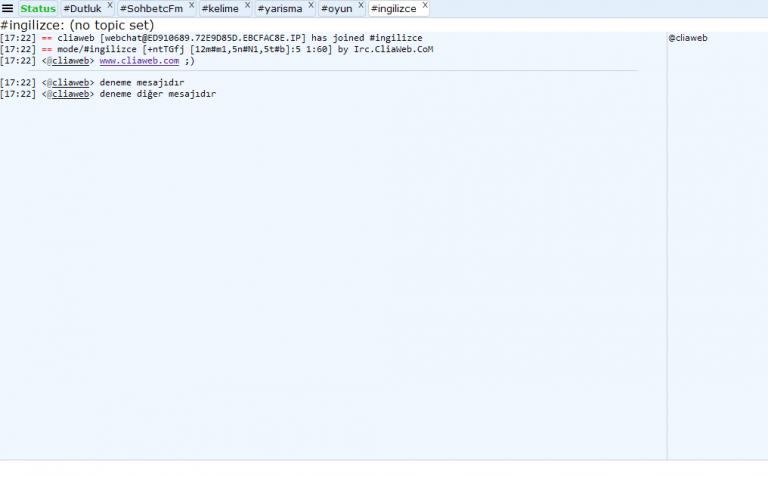Close the #kelime channel tab
Screen dimensions: 768x477
[x=247, y=5]
